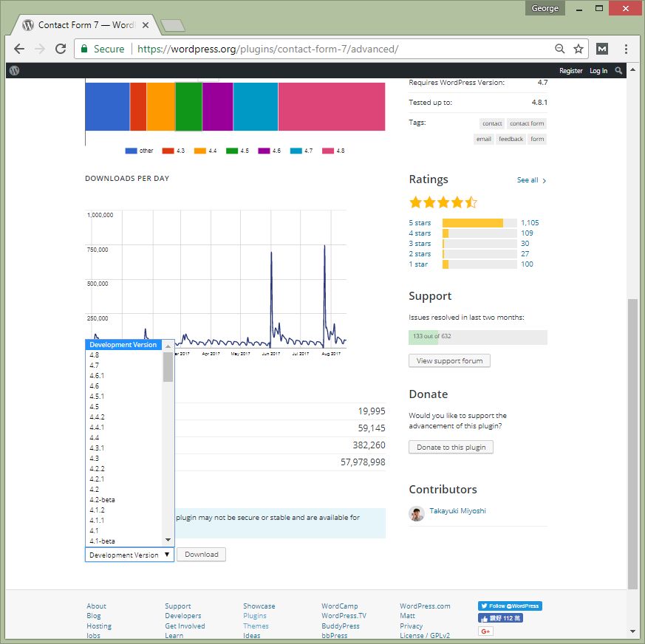This screenshot has height=644, width=645.
Task: Click the form tag
Action: [x=537, y=139]
